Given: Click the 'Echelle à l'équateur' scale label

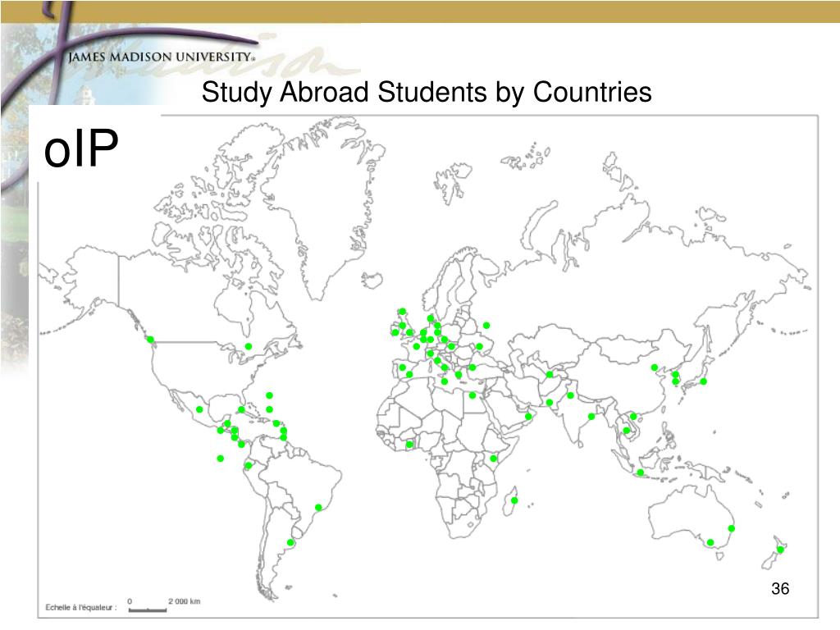Looking at the screenshot, I should [x=81, y=607].
